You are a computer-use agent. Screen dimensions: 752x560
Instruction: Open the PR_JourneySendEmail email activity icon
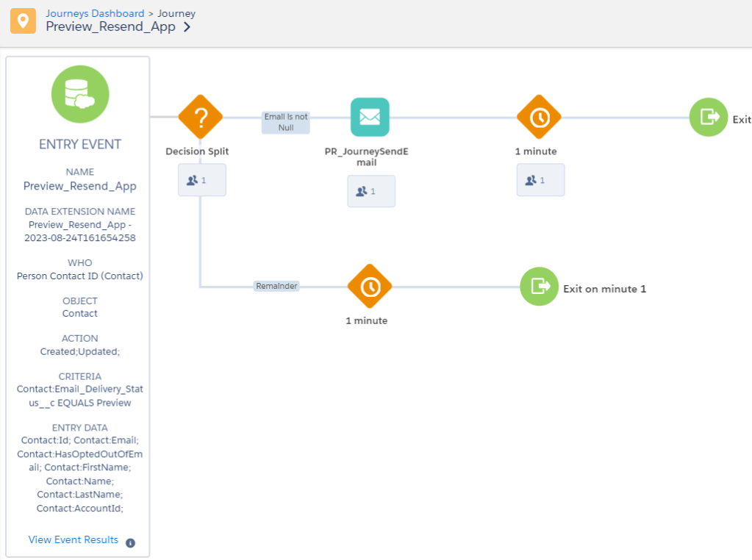[x=370, y=117]
